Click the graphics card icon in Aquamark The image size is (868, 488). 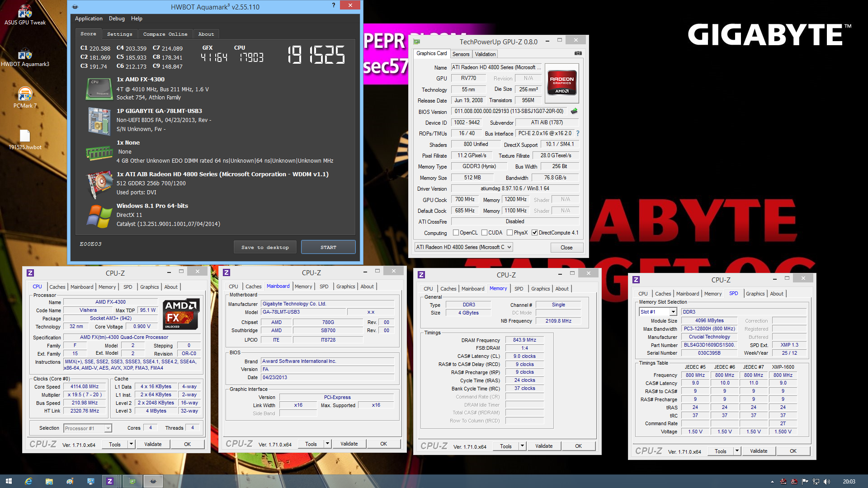[99, 184]
